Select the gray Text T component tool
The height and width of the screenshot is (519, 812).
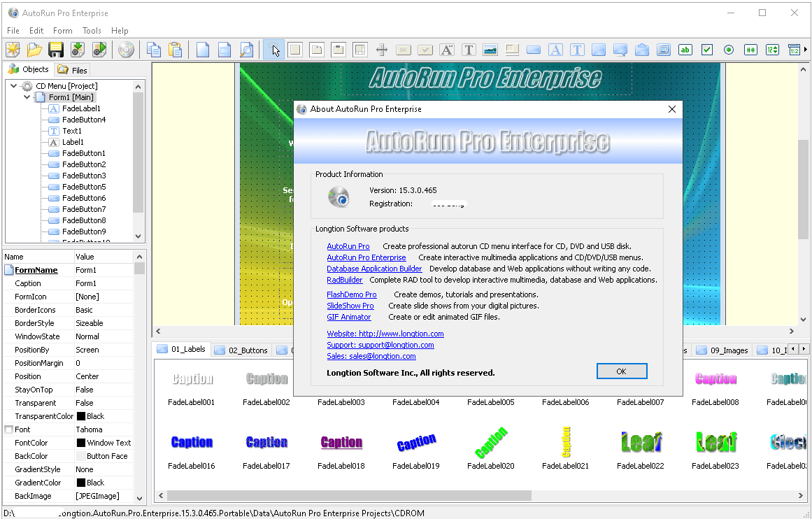point(469,50)
